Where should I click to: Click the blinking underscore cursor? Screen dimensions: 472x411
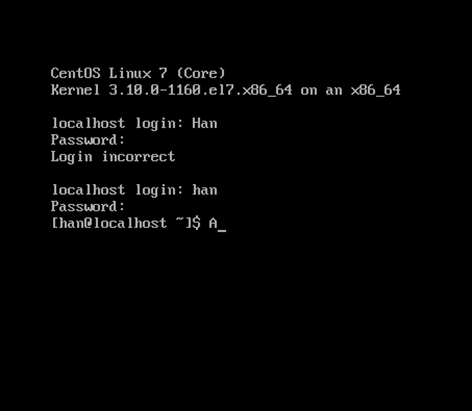[222, 230]
